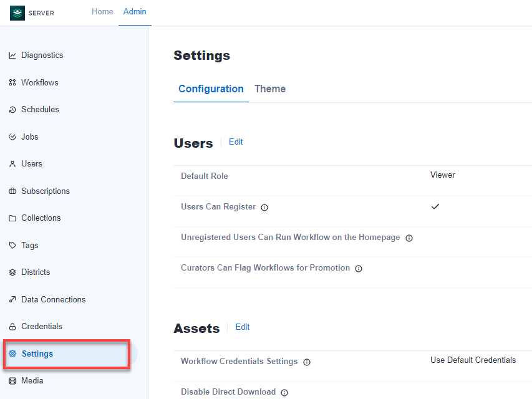Open Media in the sidebar
Image resolution: width=532 pixels, height=399 pixels.
point(32,381)
